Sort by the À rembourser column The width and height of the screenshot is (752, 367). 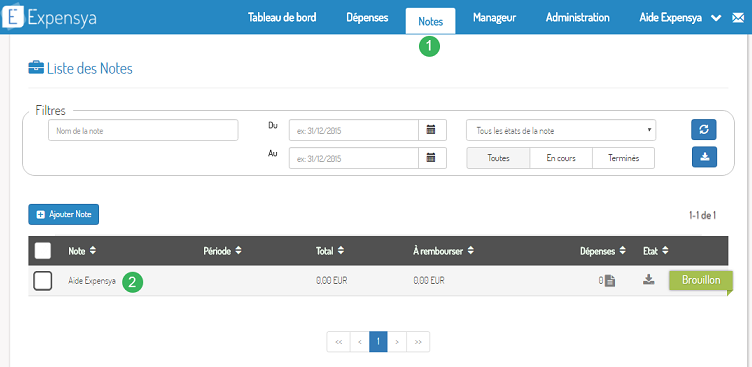[444, 250]
